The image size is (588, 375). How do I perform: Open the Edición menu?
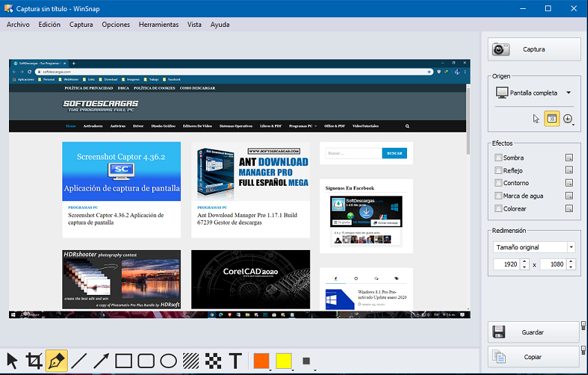50,25
